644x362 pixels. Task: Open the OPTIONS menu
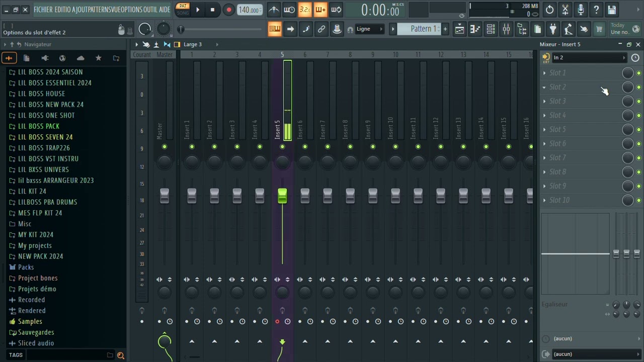point(131,10)
